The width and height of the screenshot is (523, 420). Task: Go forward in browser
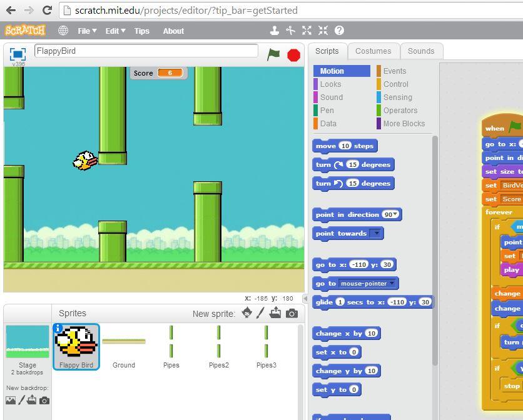pos(29,11)
